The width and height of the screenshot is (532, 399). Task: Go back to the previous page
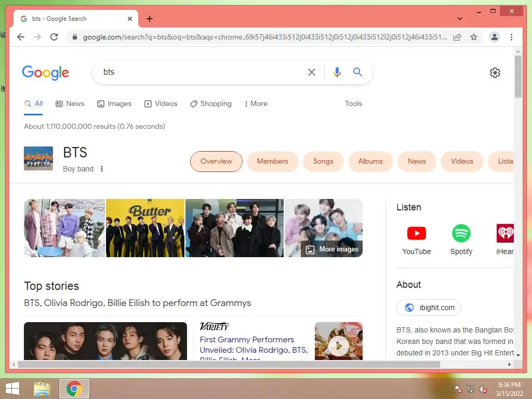point(21,37)
